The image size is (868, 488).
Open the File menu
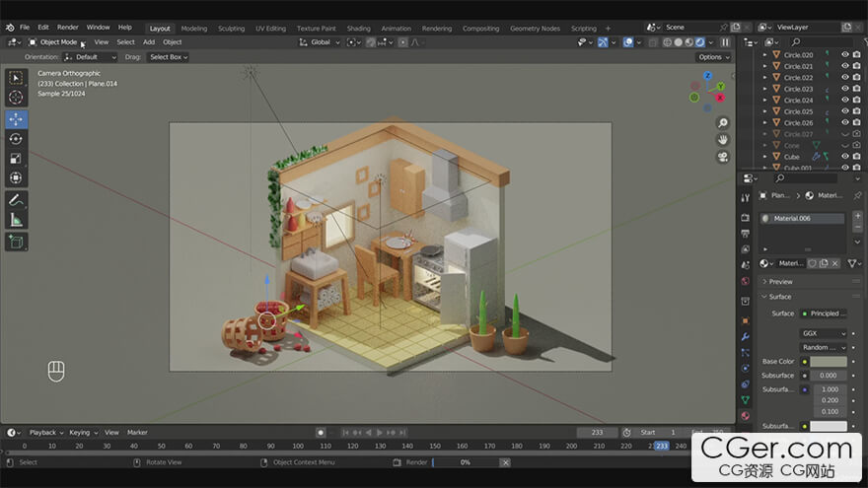coord(25,28)
